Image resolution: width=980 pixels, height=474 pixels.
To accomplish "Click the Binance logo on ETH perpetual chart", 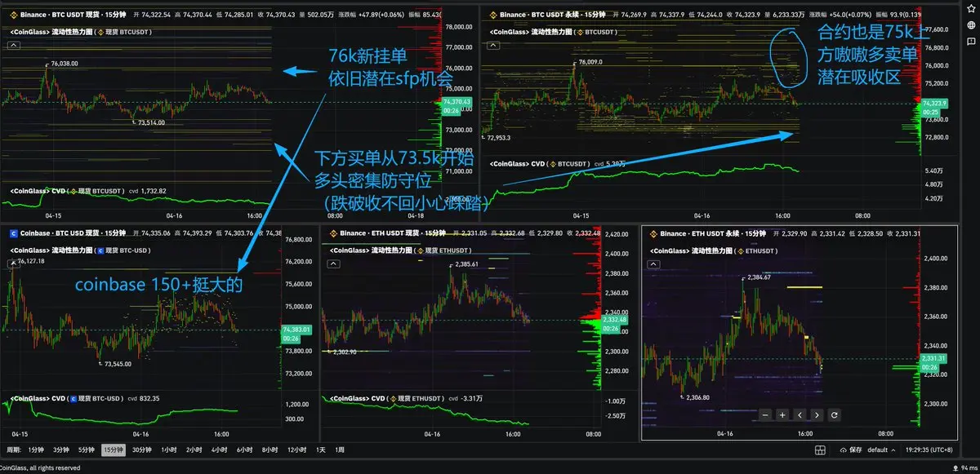I will click(x=653, y=233).
